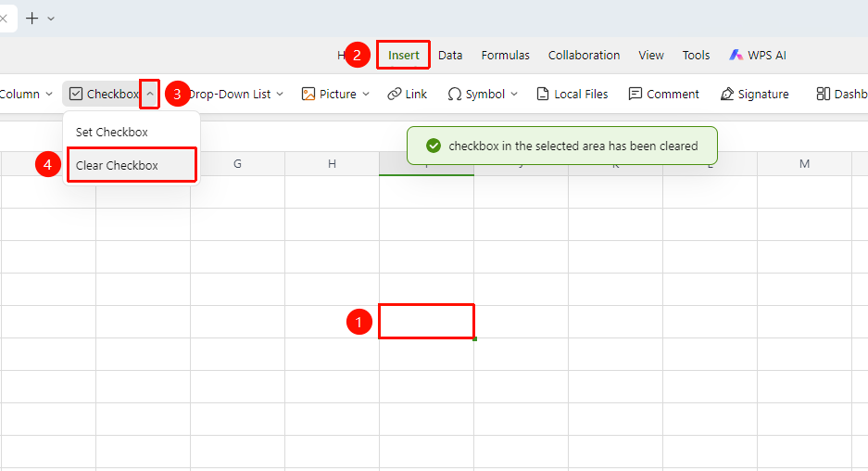This screenshot has width=868, height=471.
Task: Insert a Link via the chain icon
Action: 394,95
